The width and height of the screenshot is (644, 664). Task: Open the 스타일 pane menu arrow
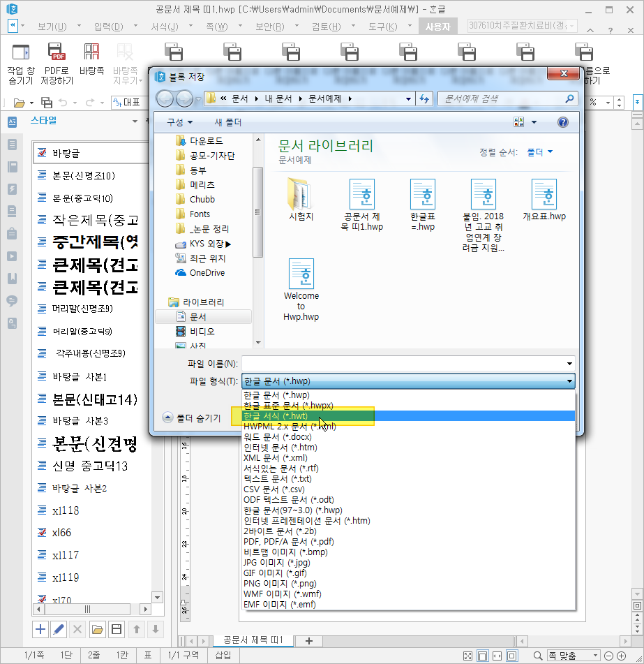pyautogui.click(x=135, y=121)
